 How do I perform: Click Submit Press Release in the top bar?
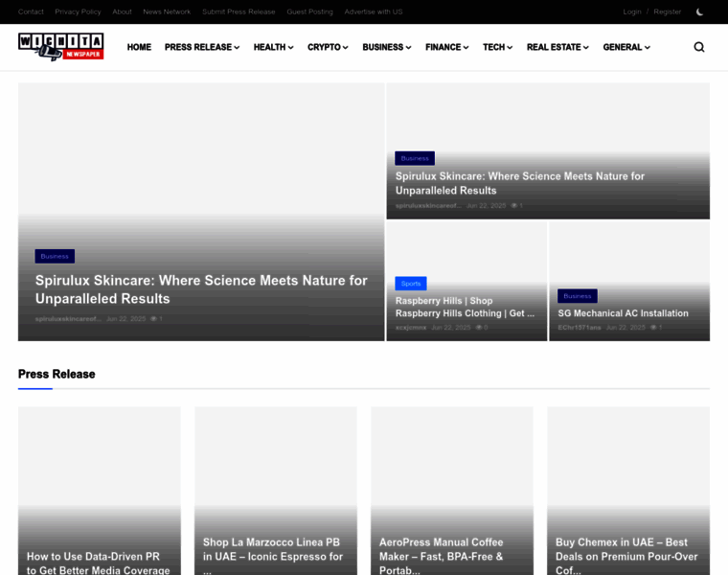pyautogui.click(x=239, y=11)
